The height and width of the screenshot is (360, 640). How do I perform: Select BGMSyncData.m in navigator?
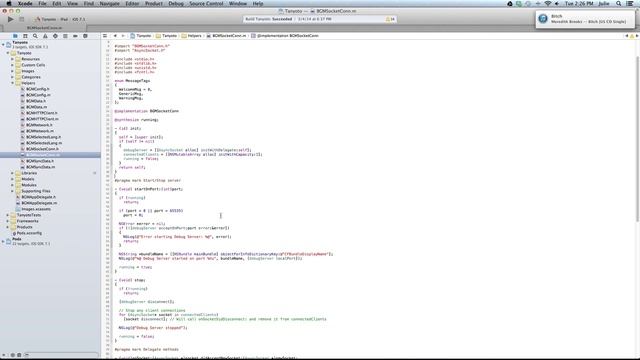pyautogui.click(x=40, y=167)
